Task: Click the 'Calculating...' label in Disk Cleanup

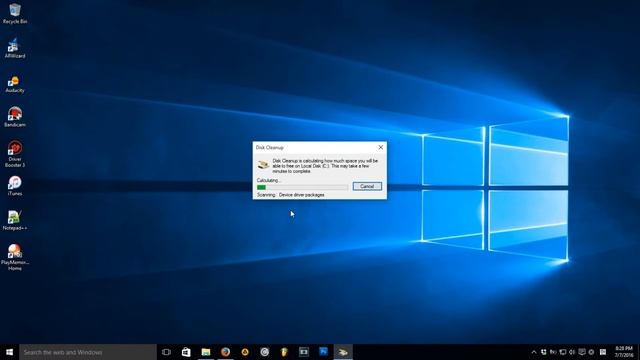Action: (269, 180)
